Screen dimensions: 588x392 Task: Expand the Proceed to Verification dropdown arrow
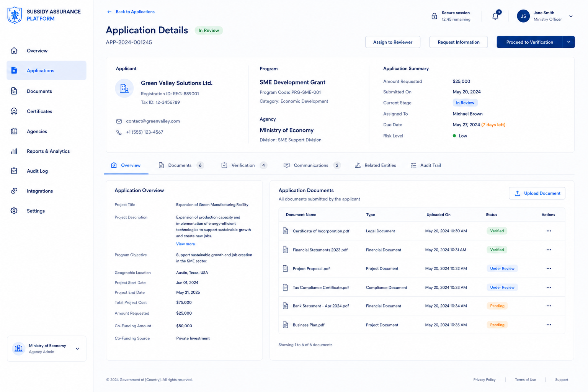pyautogui.click(x=569, y=42)
